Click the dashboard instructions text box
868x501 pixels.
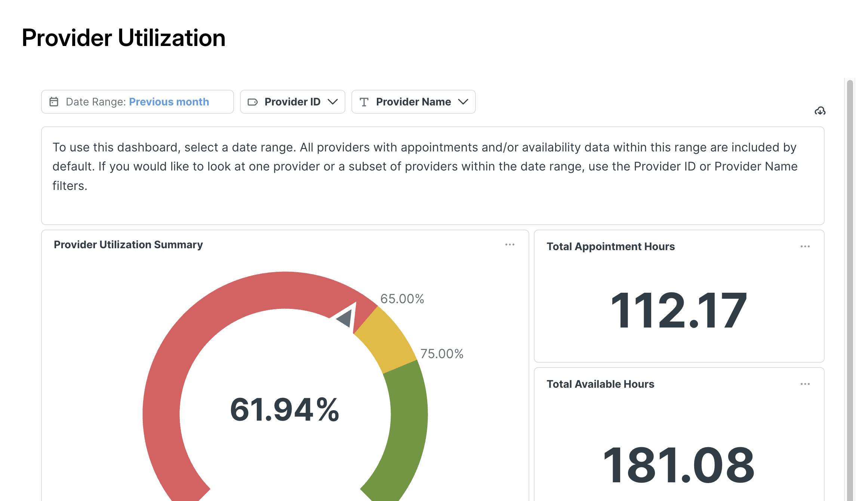pos(433,176)
